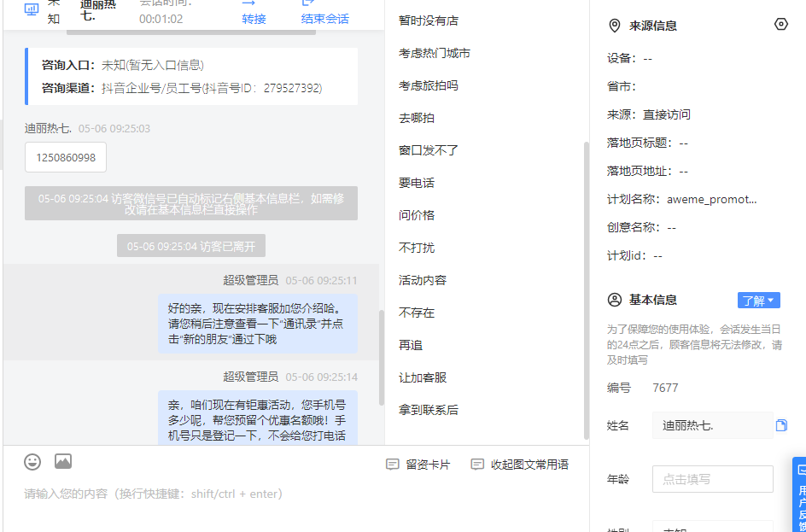
Task: Select quick phrase 去哪拍
Action: (417, 118)
